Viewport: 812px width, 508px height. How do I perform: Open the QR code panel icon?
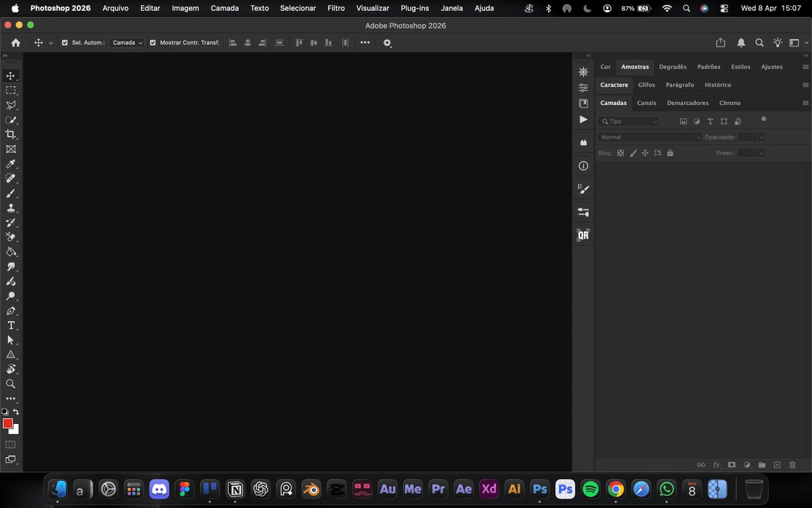coord(583,235)
